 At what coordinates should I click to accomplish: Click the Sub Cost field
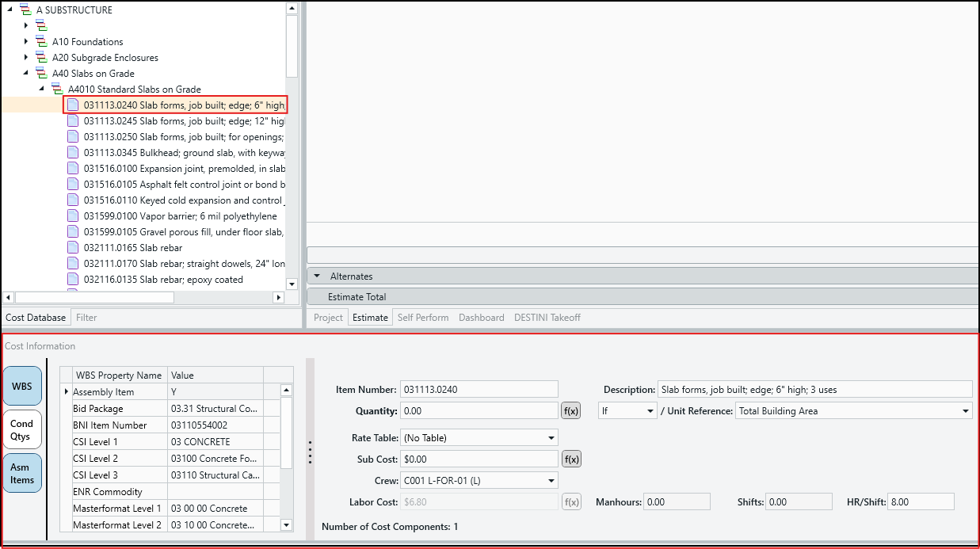[479, 459]
